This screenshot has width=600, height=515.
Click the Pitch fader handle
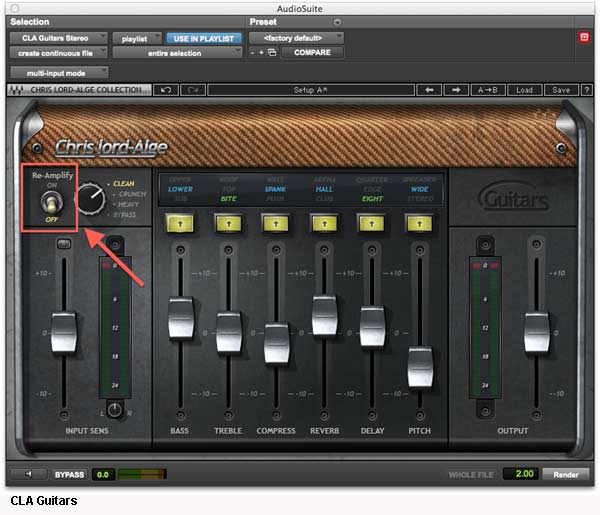pos(420,367)
